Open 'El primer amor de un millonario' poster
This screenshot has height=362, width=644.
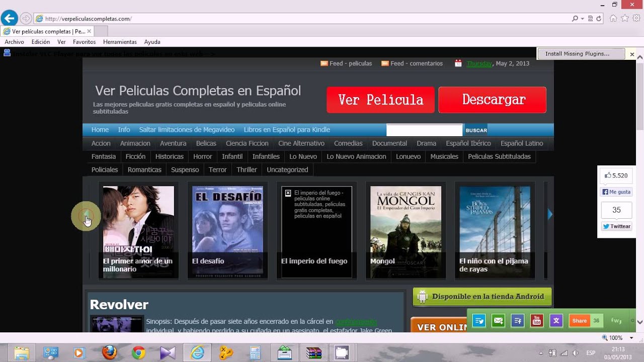tap(138, 231)
